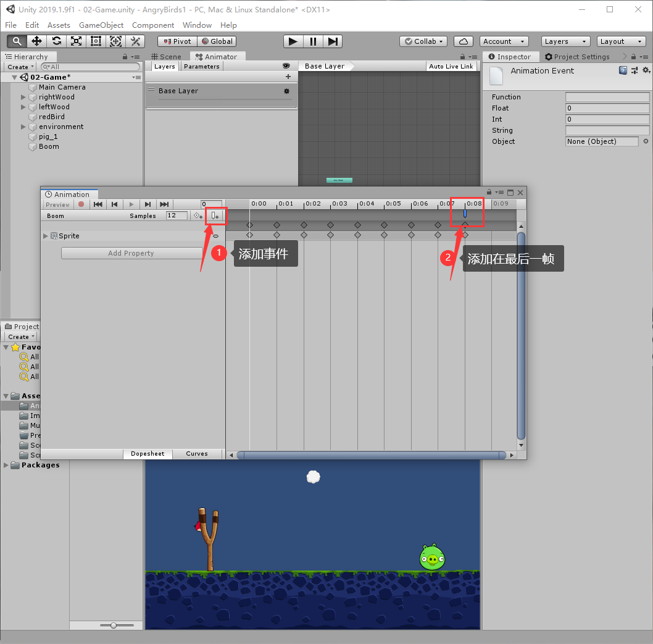Open the Animator Parameters tab
653x644 pixels.
coord(202,66)
